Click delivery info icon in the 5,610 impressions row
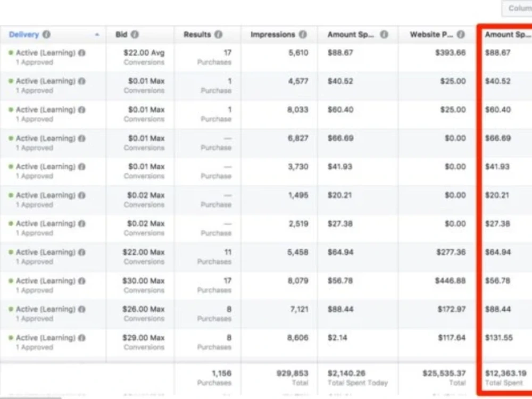Viewport: 532px width, 399px height. (x=82, y=53)
